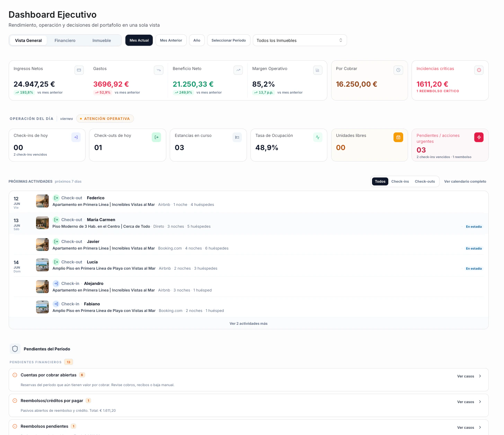
Task: Click the 48,9% occupancy value
Action: pos(267,148)
